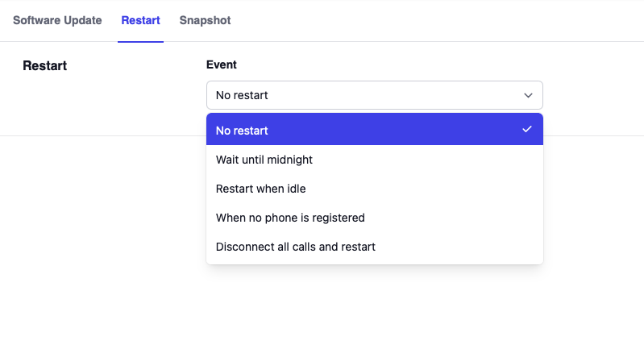Click the bold Restart section heading
Viewport: 644px width, 341px height.
pyautogui.click(x=45, y=65)
